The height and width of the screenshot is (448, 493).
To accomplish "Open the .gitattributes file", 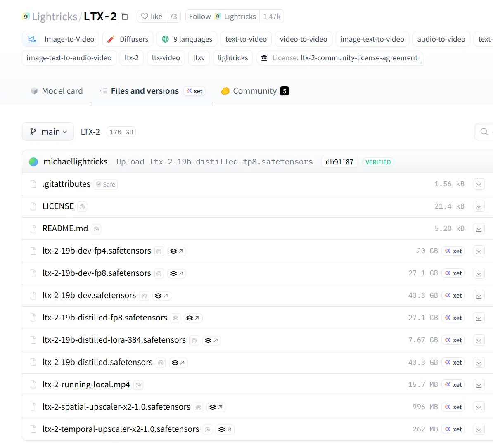I will [66, 184].
